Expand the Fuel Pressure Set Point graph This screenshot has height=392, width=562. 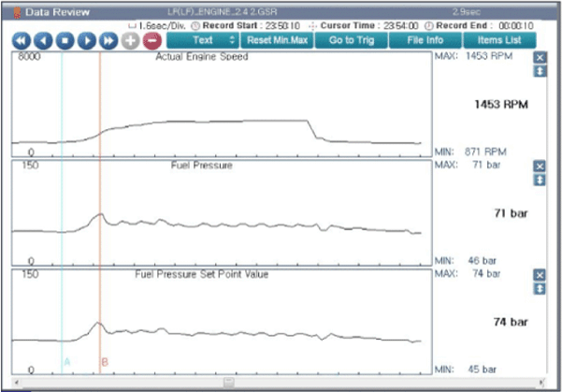point(540,289)
